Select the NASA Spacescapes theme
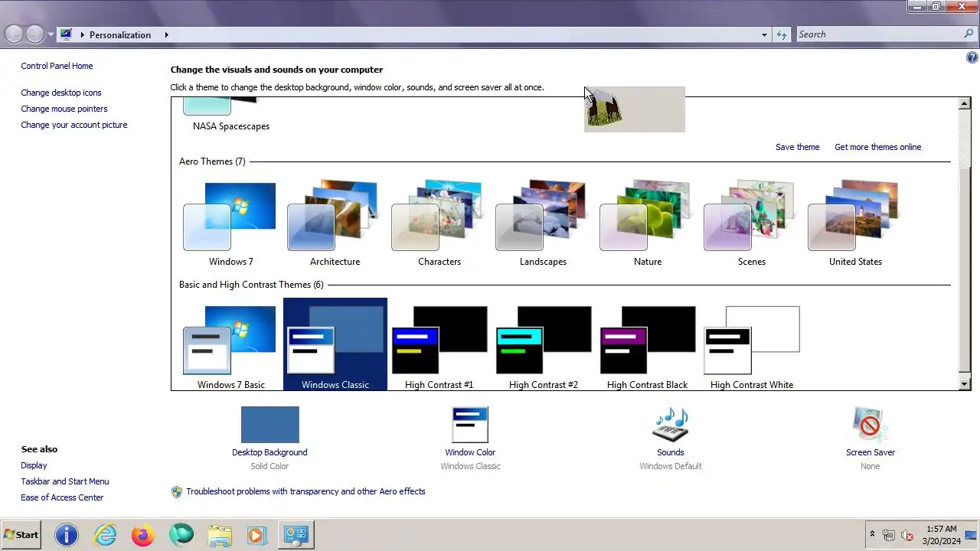This screenshot has height=551, width=980. tap(230, 116)
